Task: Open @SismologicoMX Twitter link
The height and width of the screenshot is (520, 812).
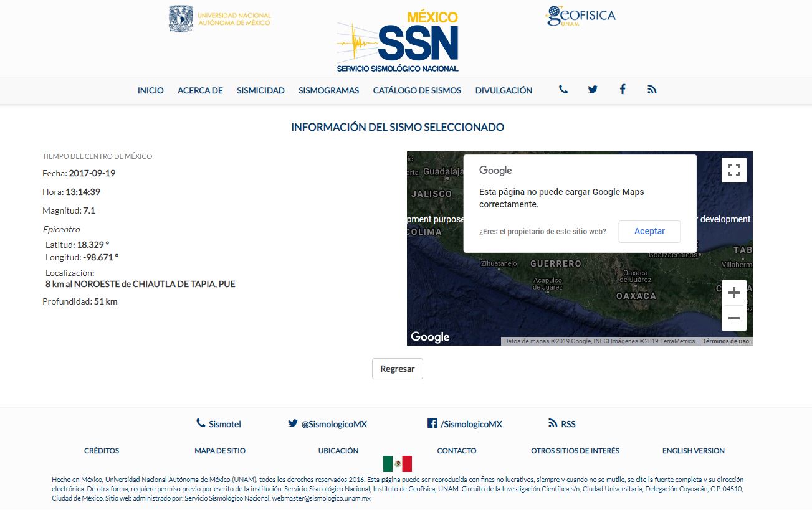Action: tap(334, 424)
